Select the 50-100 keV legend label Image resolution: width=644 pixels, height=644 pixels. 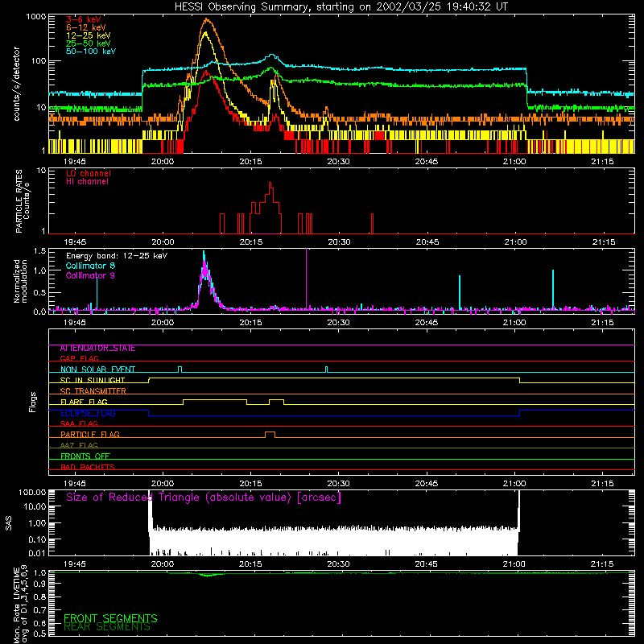coord(91,52)
